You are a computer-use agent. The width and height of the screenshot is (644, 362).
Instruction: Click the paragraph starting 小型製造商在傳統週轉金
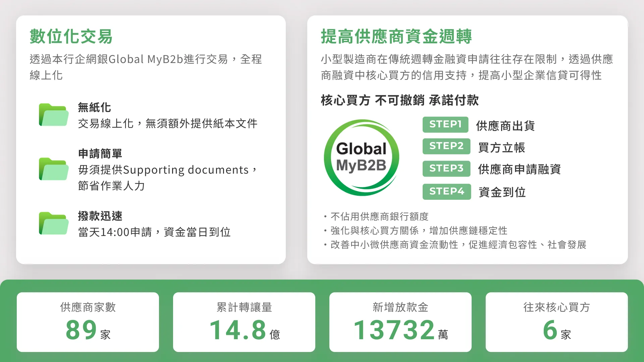(467, 67)
